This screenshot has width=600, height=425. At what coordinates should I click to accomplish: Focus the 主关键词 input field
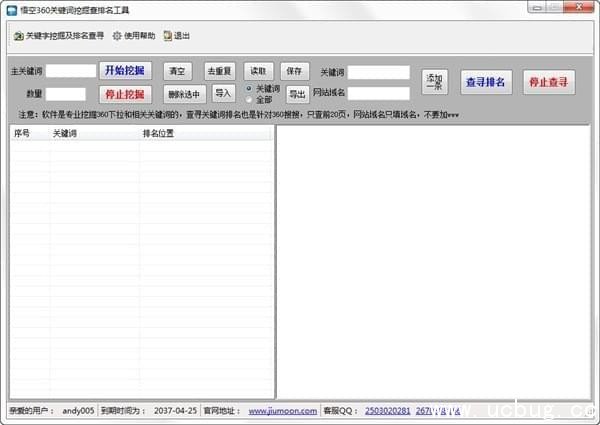coord(71,71)
